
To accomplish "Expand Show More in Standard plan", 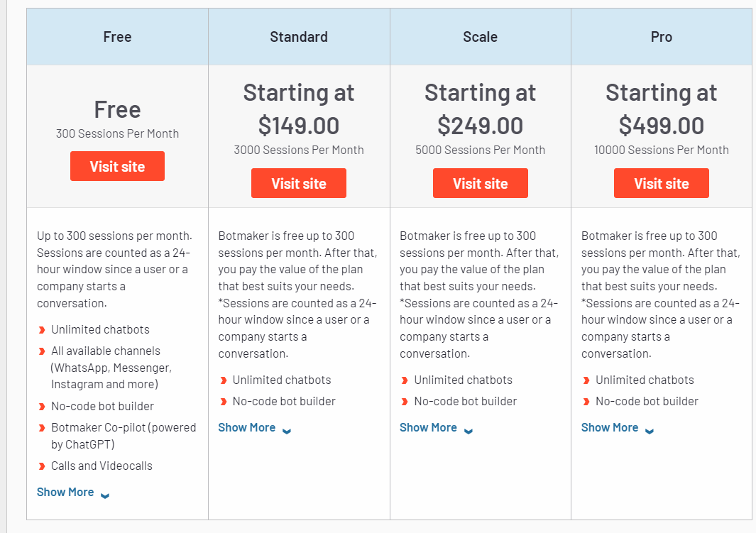I will [x=246, y=427].
